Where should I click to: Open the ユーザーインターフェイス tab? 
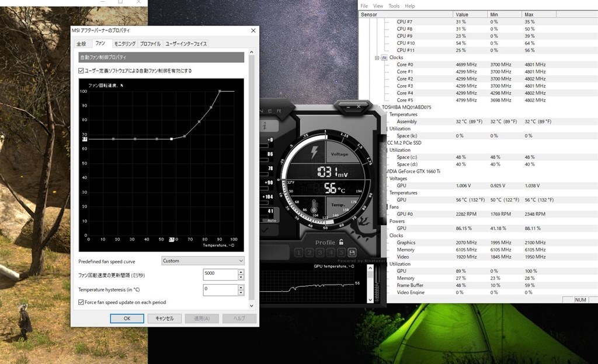click(186, 44)
